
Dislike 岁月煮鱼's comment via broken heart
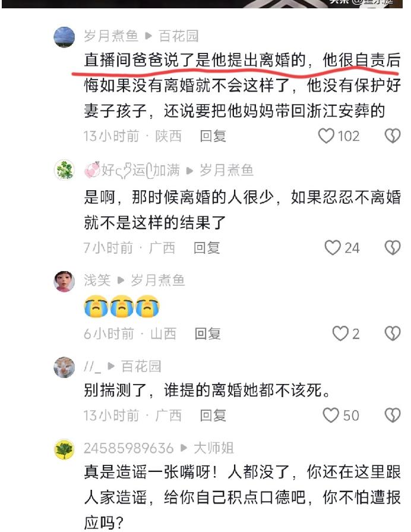point(393,136)
